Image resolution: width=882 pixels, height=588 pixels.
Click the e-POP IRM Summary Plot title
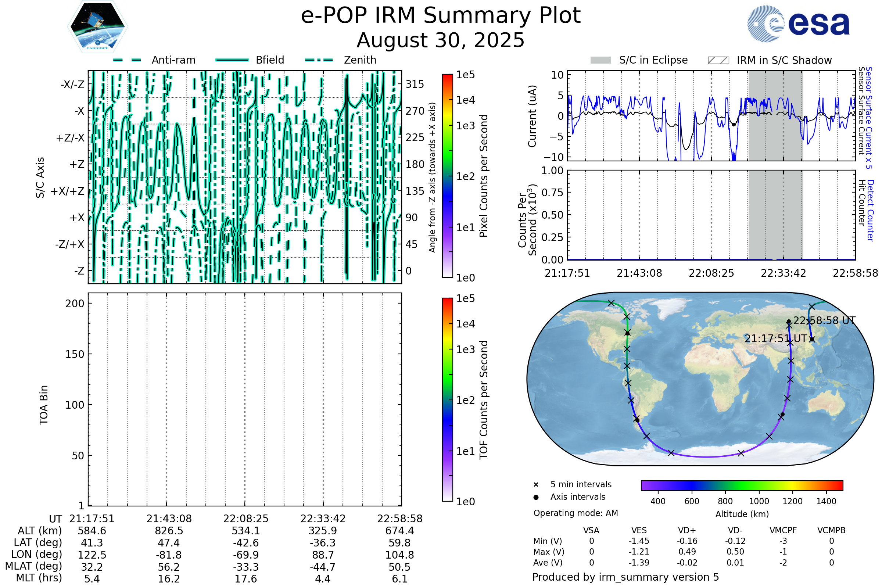point(441,16)
